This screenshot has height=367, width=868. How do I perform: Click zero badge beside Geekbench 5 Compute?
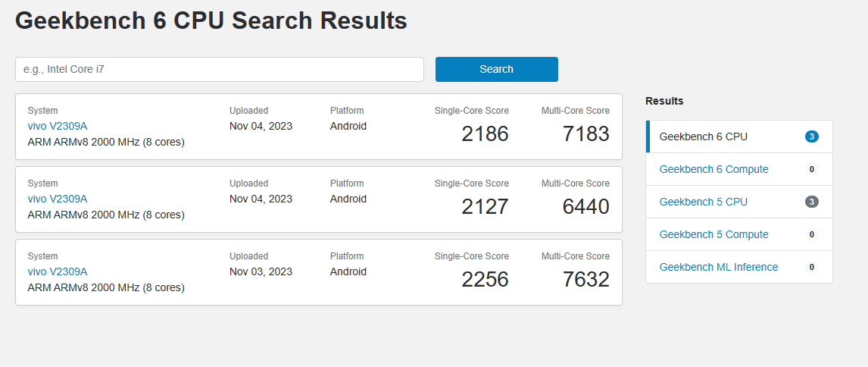point(811,234)
